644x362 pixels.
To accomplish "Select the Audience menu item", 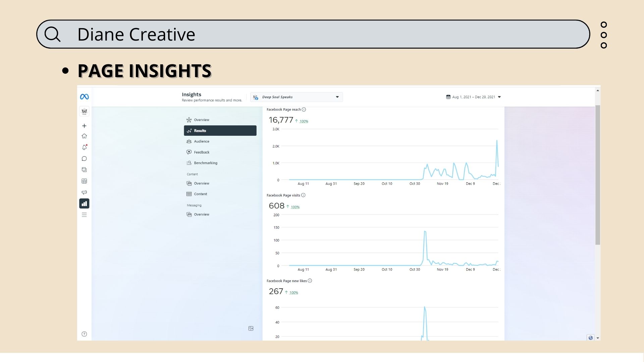I will click(201, 141).
